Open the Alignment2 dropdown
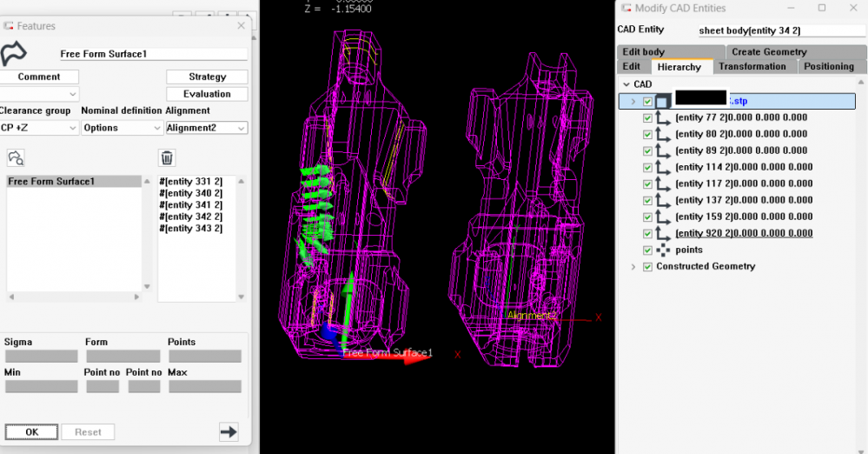 pyautogui.click(x=206, y=128)
